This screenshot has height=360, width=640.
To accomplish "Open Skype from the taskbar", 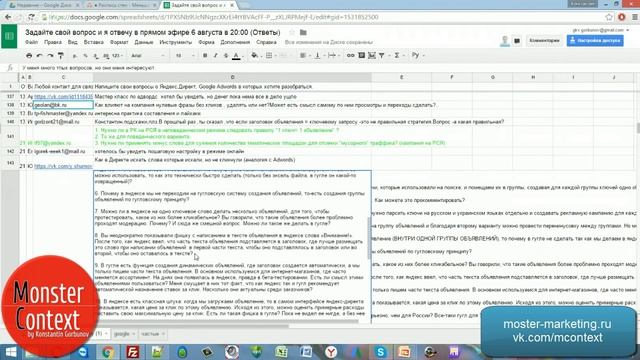I will [380, 352].
